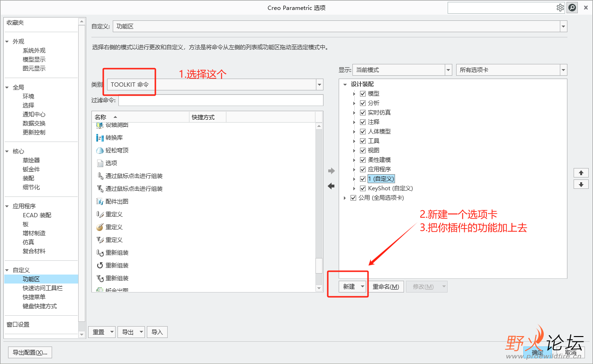Image resolution: width=593 pixels, height=364 pixels.
Task: Open the 重置 dropdown arrow
Action: click(112, 332)
